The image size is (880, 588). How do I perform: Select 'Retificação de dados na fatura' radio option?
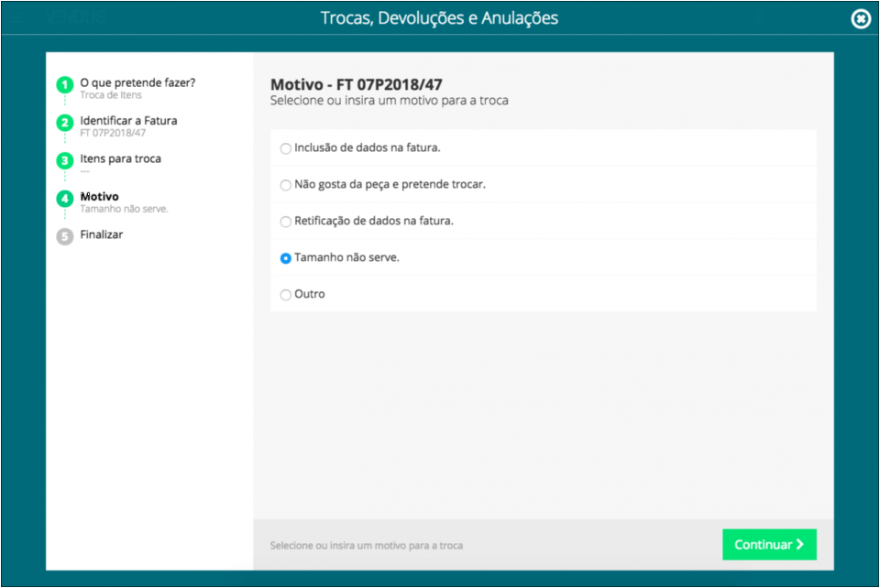[286, 222]
